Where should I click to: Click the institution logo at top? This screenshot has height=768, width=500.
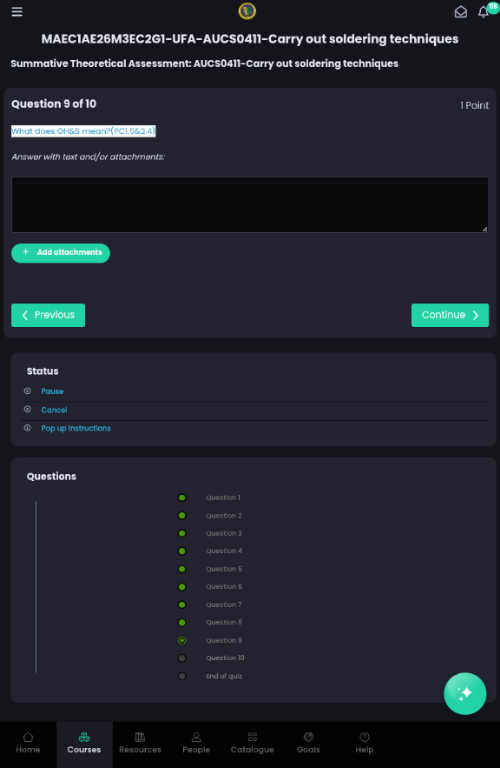[x=247, y=11]
